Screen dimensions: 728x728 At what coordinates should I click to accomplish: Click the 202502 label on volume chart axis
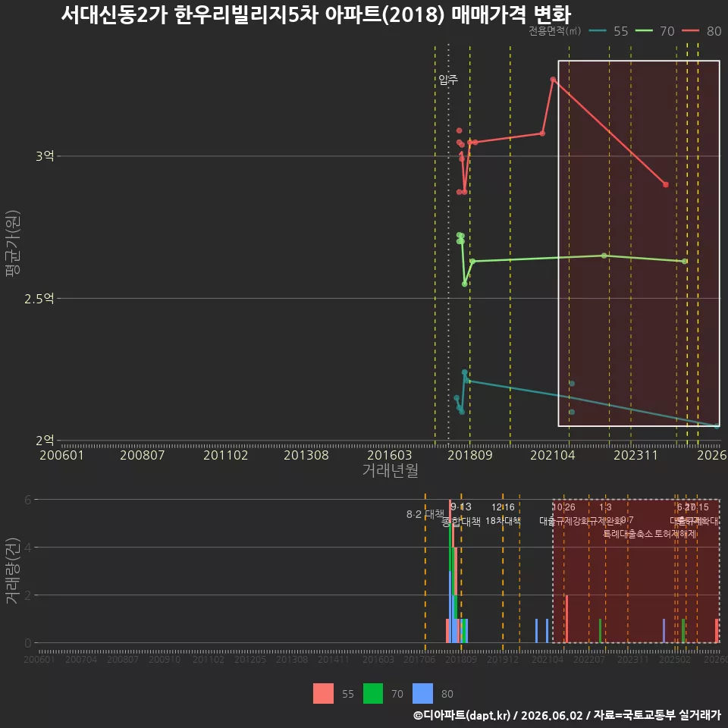coord(675,659)
